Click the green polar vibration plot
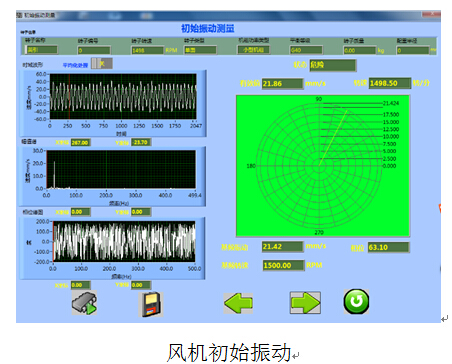Screen dimensions: 452x364 [323, 166]
